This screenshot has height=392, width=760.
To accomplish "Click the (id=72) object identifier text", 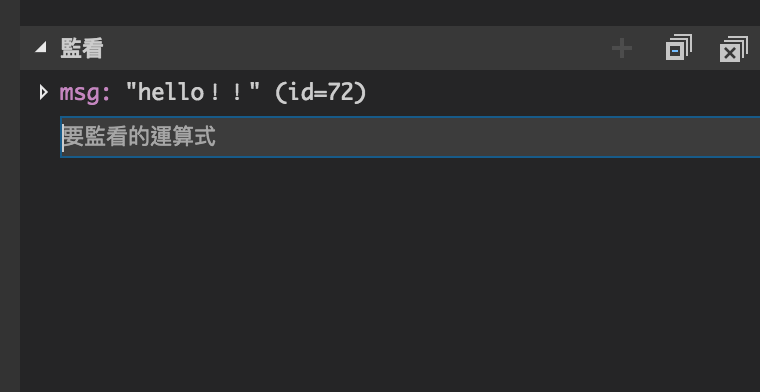I will point(321,92).
